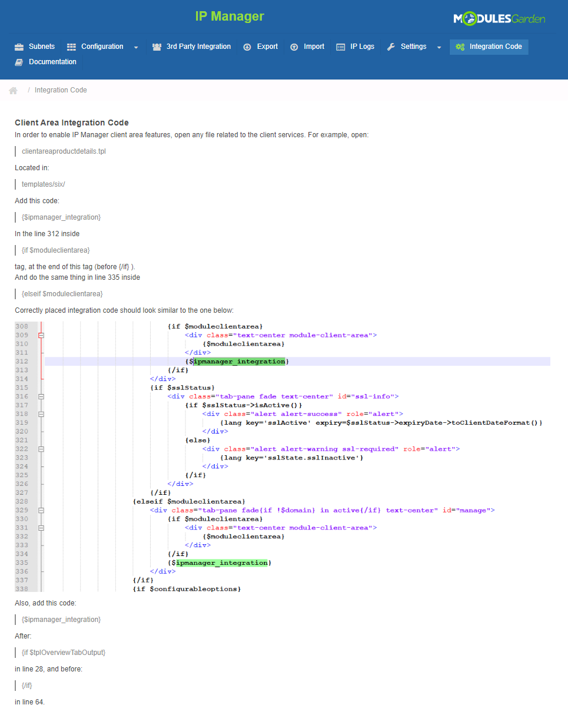568x728 pixels.
Task: Click the Subnets briefcase icon
Action: (x=19, y=47)
